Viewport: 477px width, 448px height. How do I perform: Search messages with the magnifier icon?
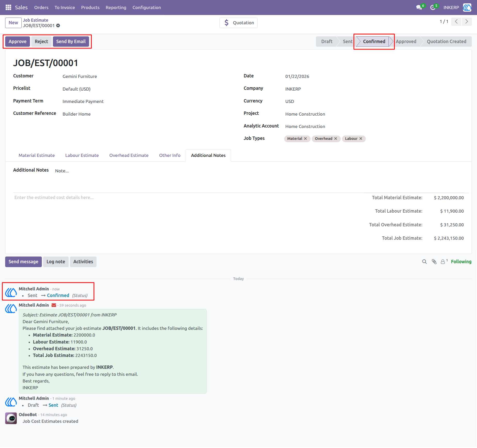click(x=424, y=262)
